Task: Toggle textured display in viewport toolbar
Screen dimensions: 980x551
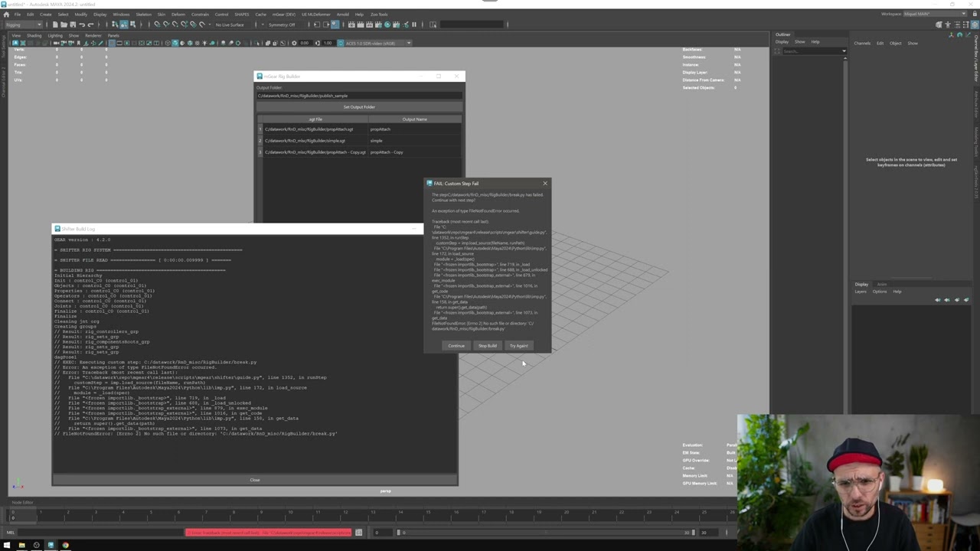Action: 197,43
